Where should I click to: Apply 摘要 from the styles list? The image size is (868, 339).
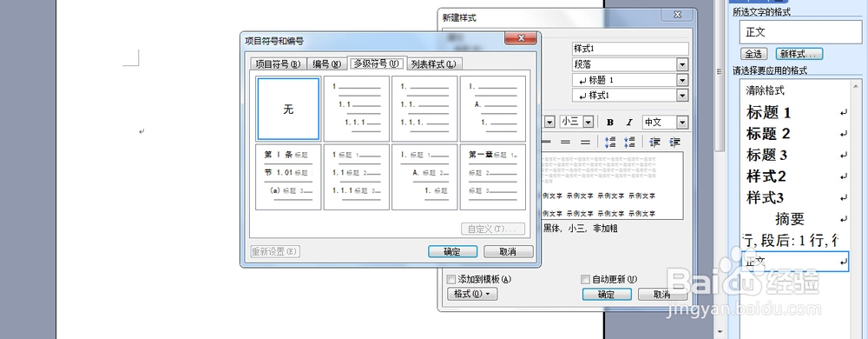click(x=794, y=219)
